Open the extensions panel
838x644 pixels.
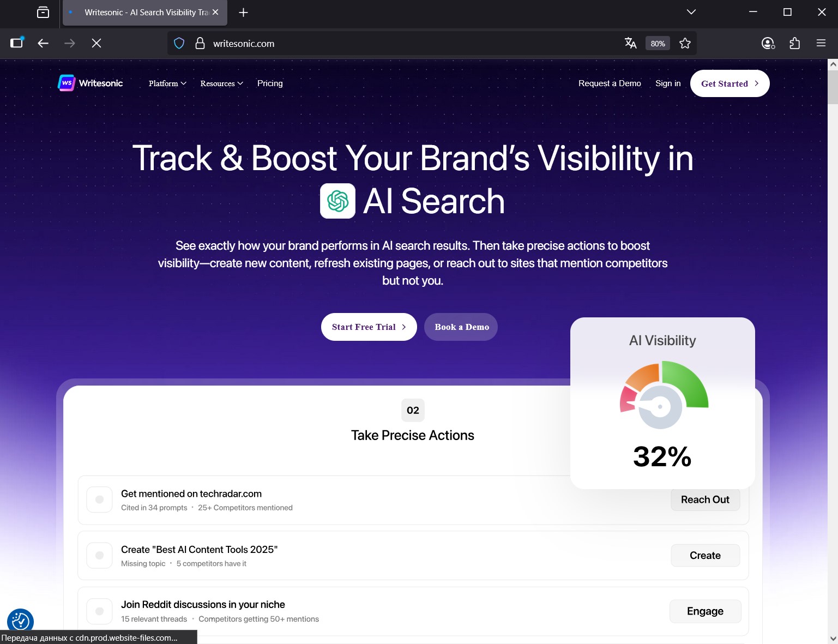[x=795, y=43]
